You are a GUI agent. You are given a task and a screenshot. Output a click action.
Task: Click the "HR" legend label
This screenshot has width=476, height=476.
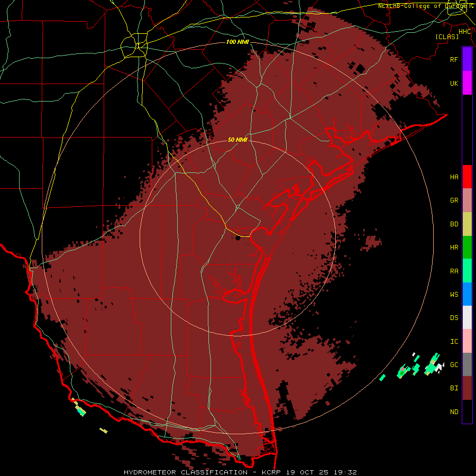point(454,248)
